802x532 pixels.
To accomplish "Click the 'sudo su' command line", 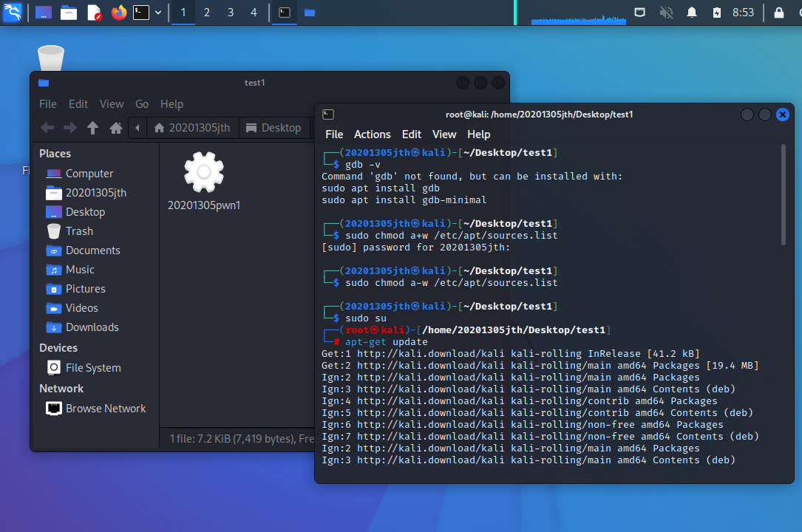I will pos(366,318).
